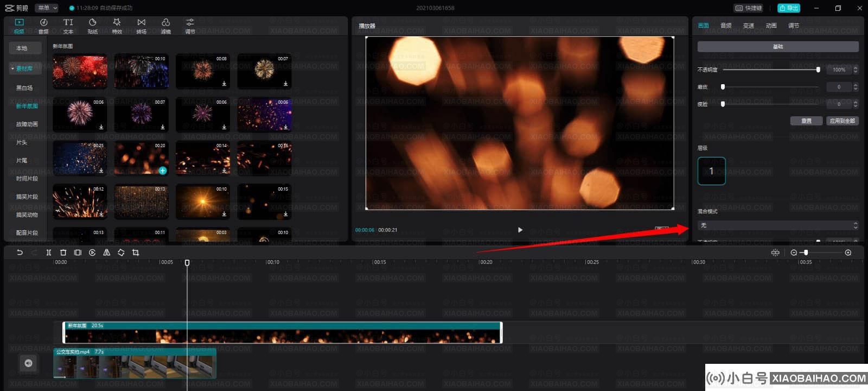Select the 片头 category
This screenshot has height=391, width=868.
pyautogui.click(x=22, y=142)
